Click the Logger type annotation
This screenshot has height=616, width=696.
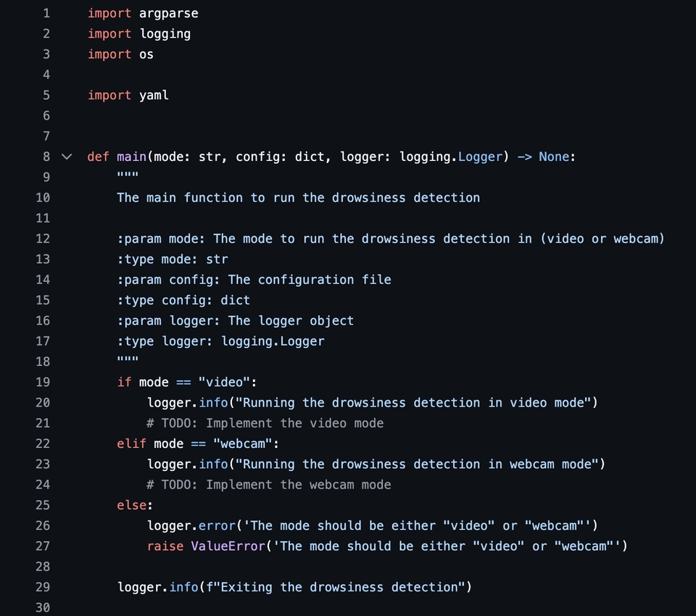pyautogui.click(x=480, y=157)
